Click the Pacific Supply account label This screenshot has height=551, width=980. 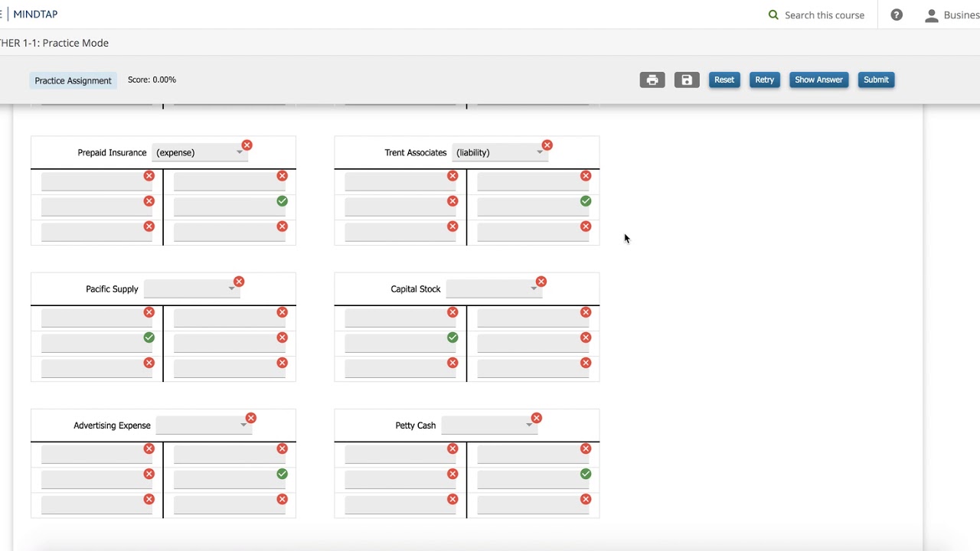112,289
